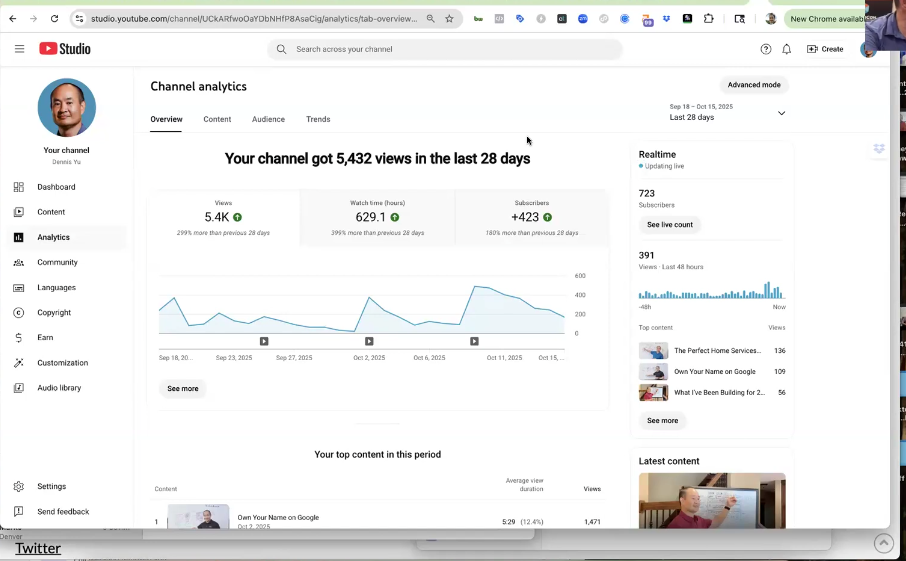Click the New Chrome available button

point(827,19)
